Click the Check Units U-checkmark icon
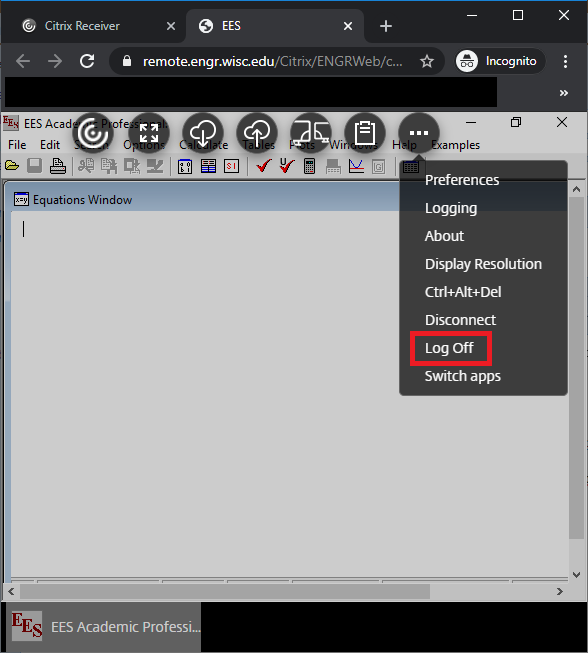Viewport: 588px width, 653px height. [x=287, y=166]
